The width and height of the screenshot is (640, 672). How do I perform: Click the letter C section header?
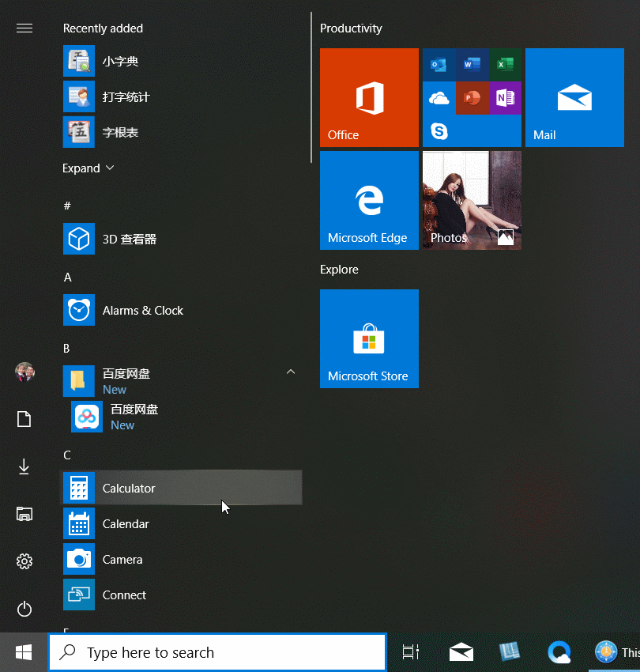[67, 455]
